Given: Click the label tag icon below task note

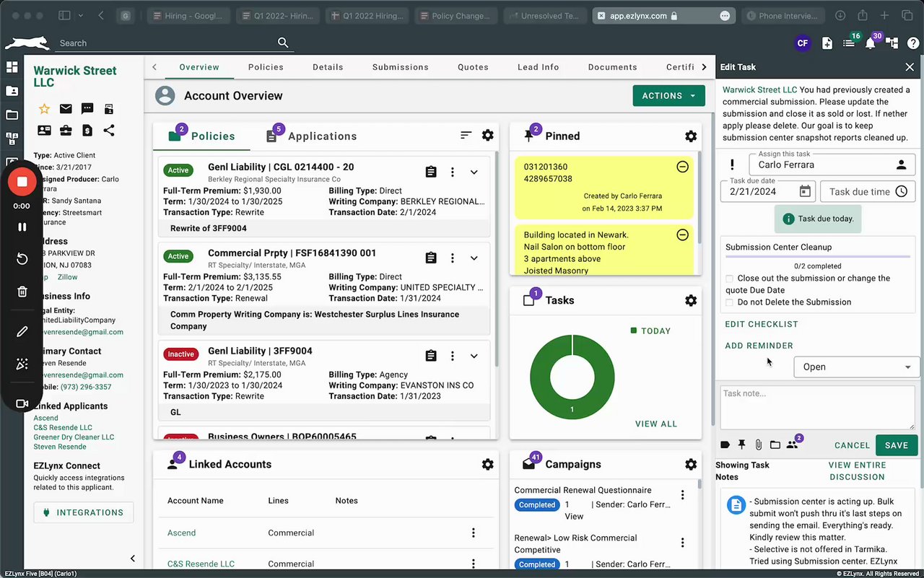Looking at the screenshot, I should (x=725, y=445).
